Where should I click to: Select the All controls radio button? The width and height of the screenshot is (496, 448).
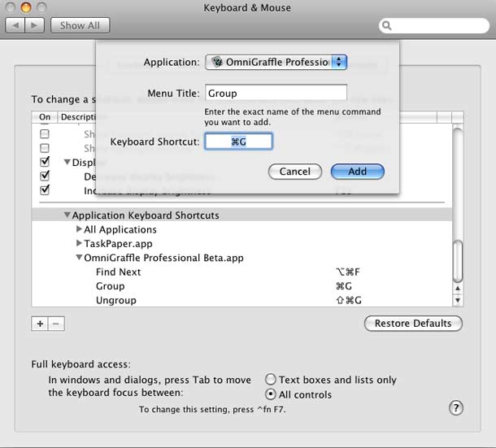coord(271,394)
